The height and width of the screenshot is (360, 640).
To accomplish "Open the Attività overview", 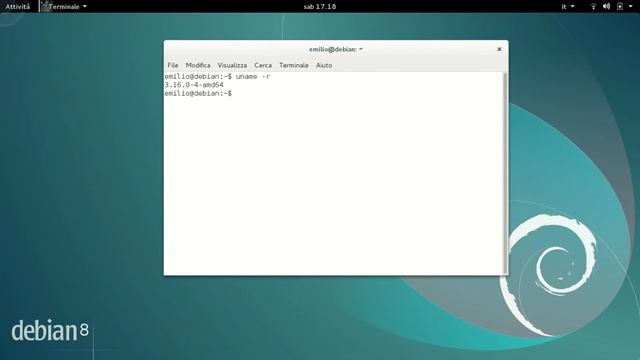I will point(18,7).
